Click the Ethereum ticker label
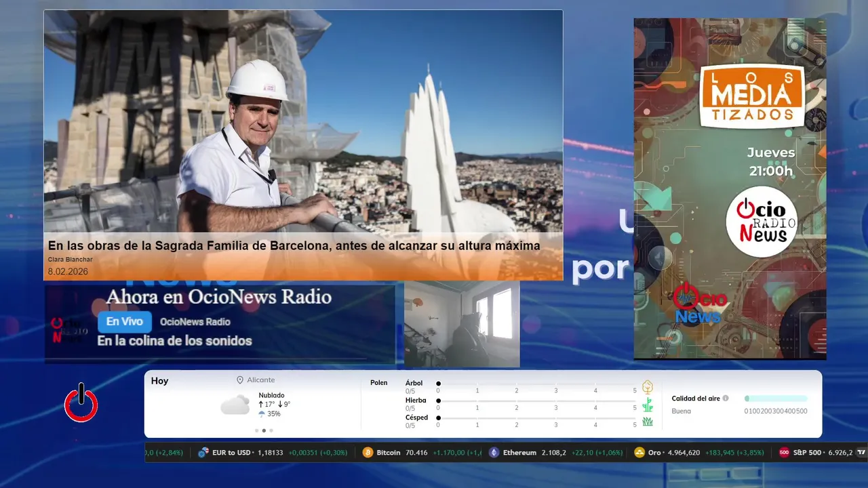868x488 pixels. pos(519,453)
